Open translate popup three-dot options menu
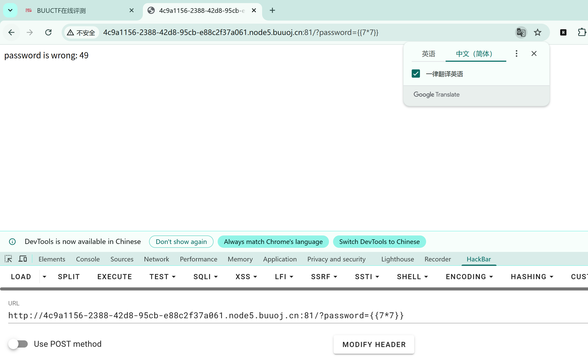The width and height of the screenshot is (588, 364). (516, 53)
